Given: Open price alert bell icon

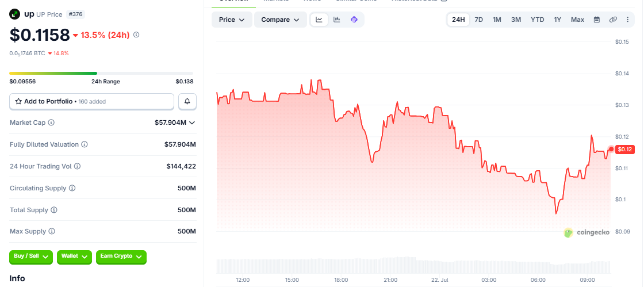Looking at the screenshot, I should [187, 101].
